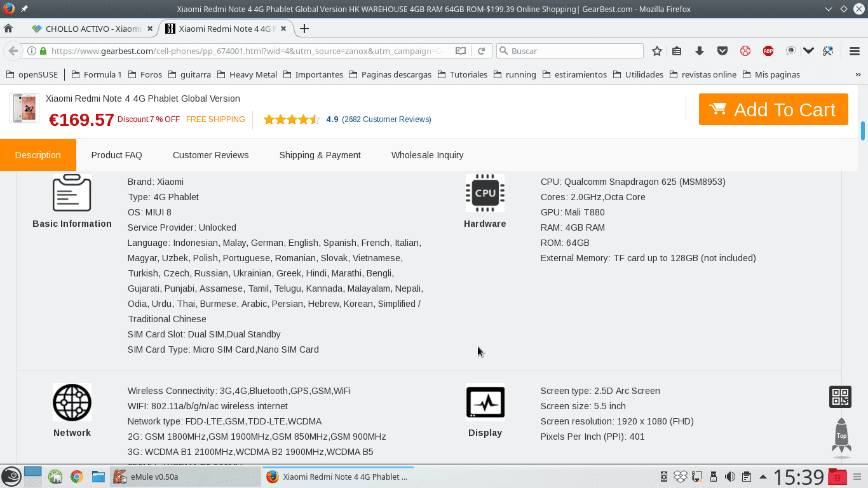
Task: Open the Firefox hamburger menu
Action: click(x=855, y=51)
